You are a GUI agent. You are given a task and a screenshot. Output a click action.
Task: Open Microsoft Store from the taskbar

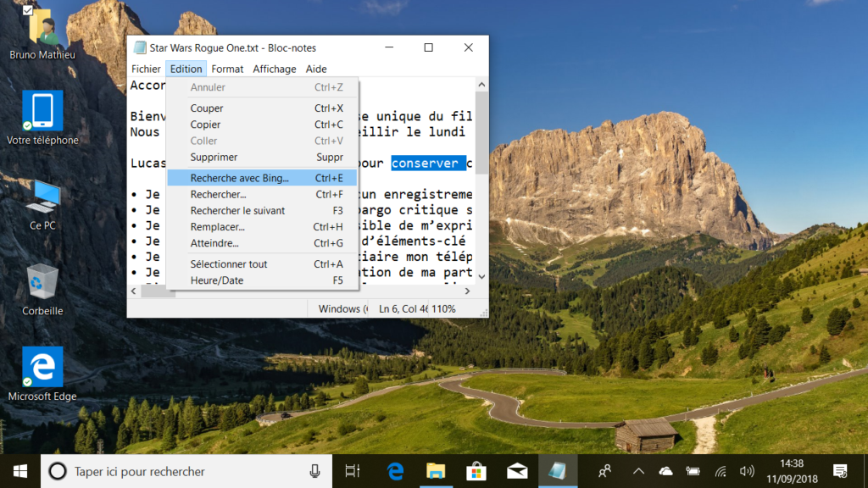(476, 471)
